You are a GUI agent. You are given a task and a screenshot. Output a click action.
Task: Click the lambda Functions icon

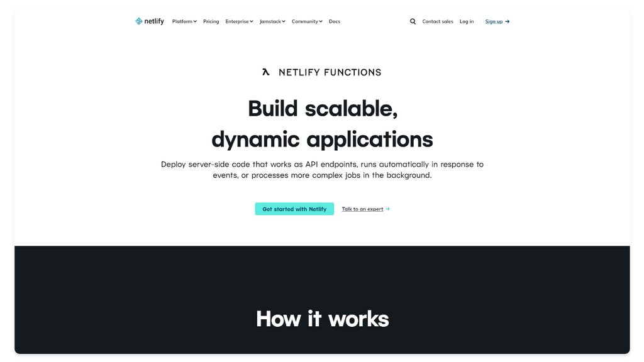tap(266, 72)
